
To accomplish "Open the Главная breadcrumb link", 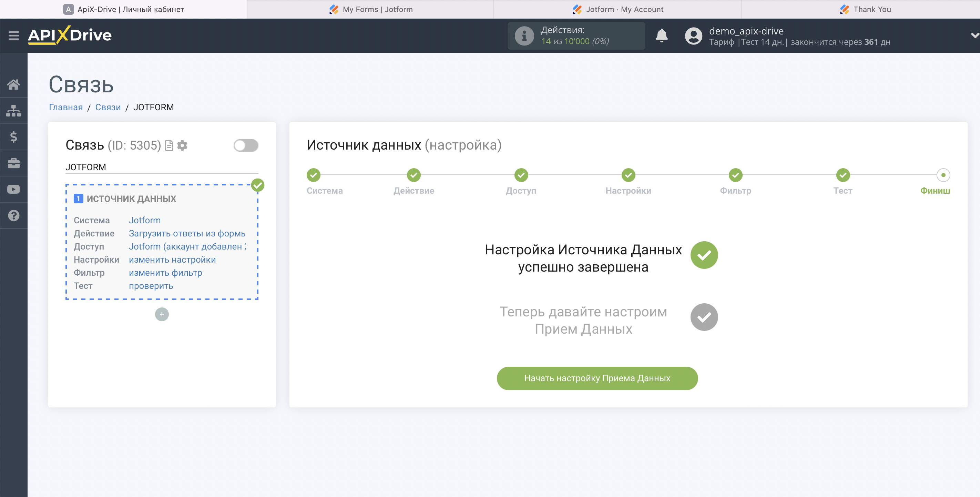I will [66, 107].
